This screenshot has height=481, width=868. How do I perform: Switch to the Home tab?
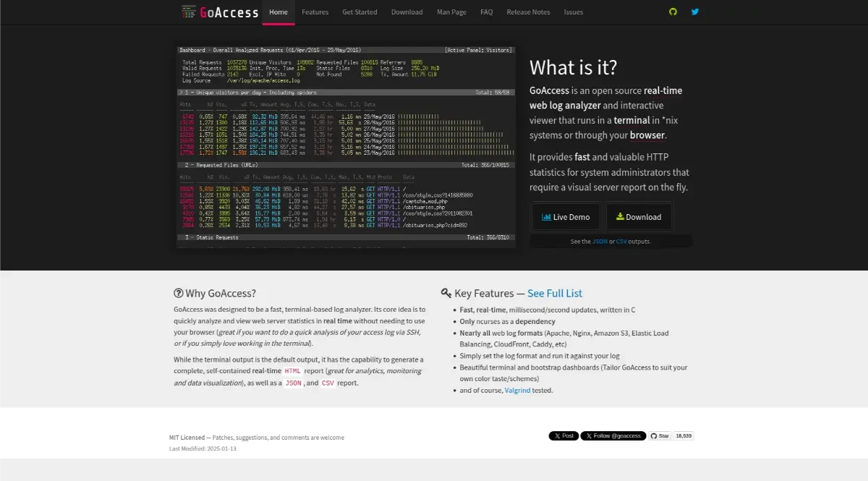point(278,12)
